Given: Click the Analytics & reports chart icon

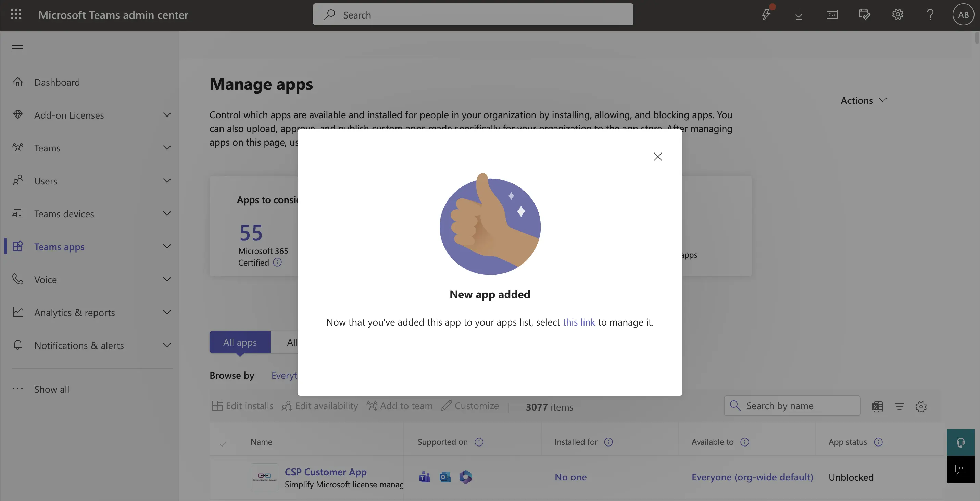Looking at the screenshot, I should click(x=18, y=312).
